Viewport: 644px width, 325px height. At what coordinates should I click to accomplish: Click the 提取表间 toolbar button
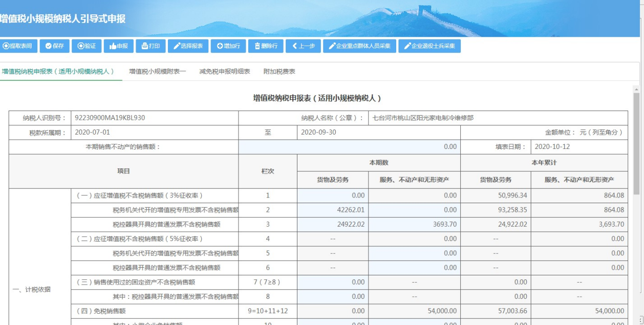17,46
